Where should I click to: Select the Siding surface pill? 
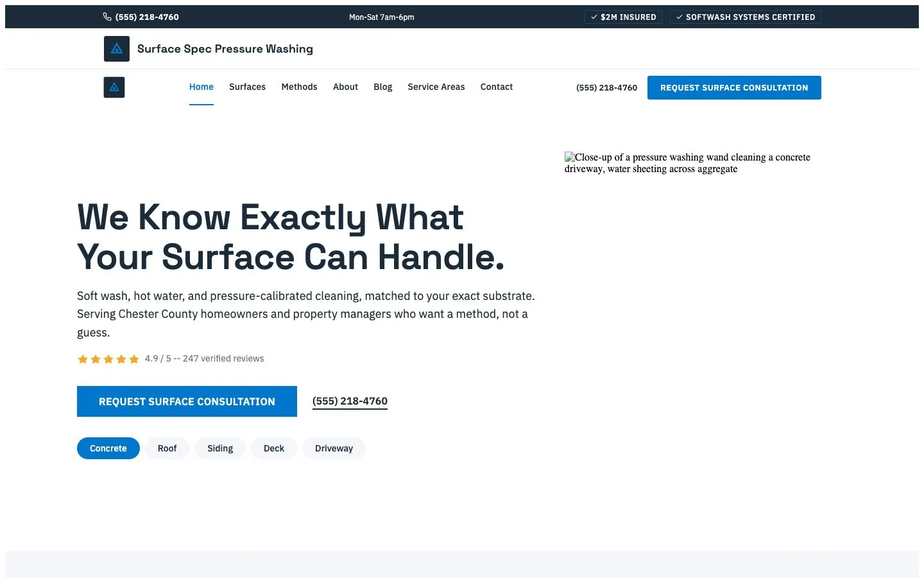220,448
